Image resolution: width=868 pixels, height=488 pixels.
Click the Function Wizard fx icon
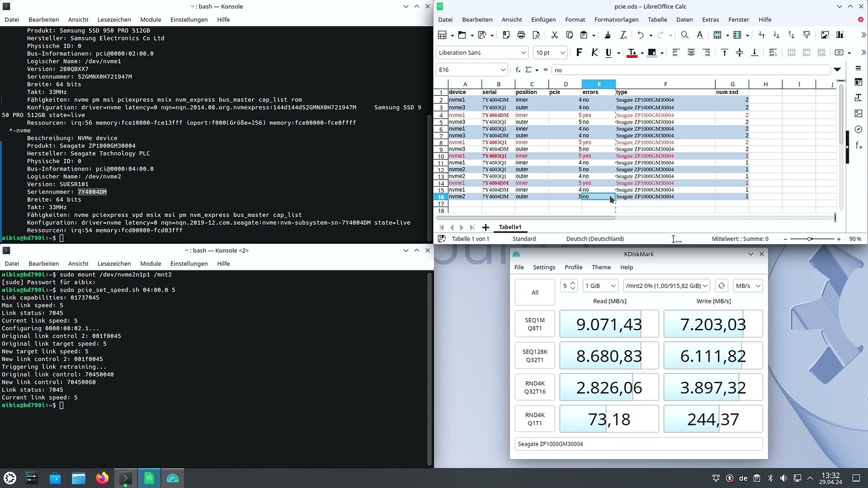point(518,70)
